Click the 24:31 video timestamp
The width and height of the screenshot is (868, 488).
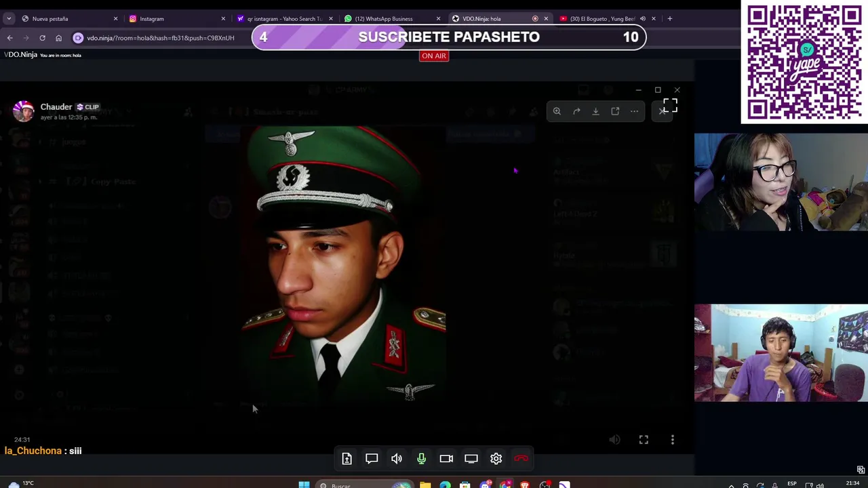(22, 440)
